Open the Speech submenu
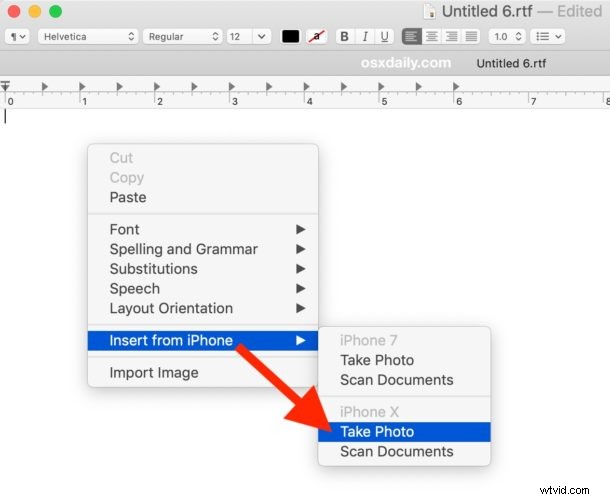 (203, 289)
